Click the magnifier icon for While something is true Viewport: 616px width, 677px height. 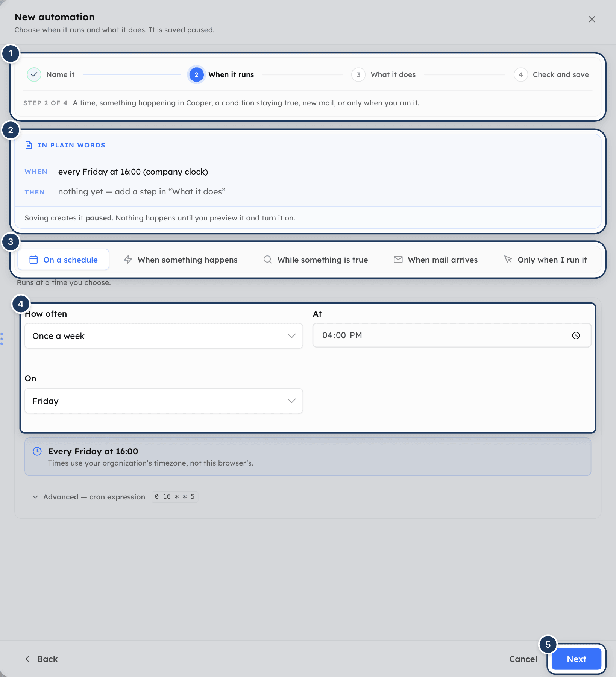pyautogui.click(x=267, y=260)
